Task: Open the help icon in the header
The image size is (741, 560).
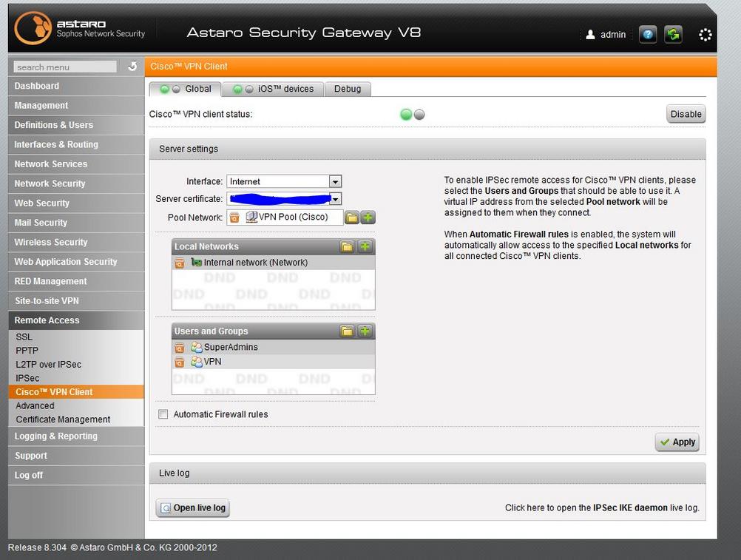Action: 648,35
